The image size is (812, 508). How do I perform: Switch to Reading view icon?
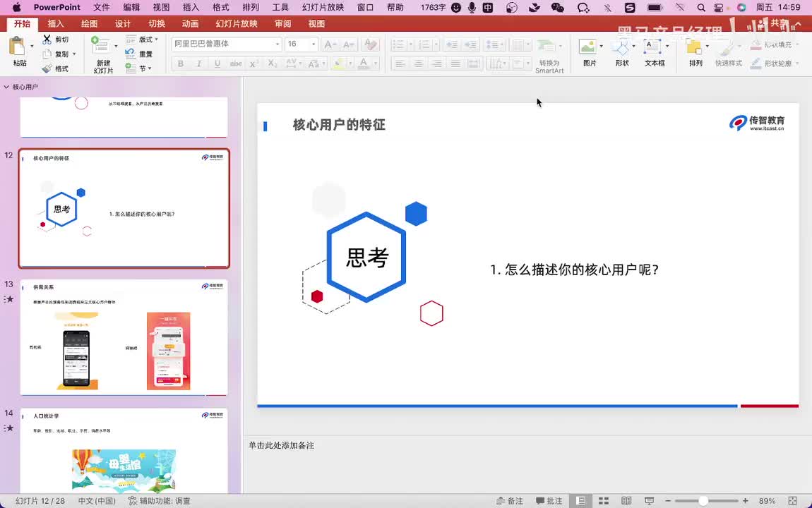(x=626, y=501)
